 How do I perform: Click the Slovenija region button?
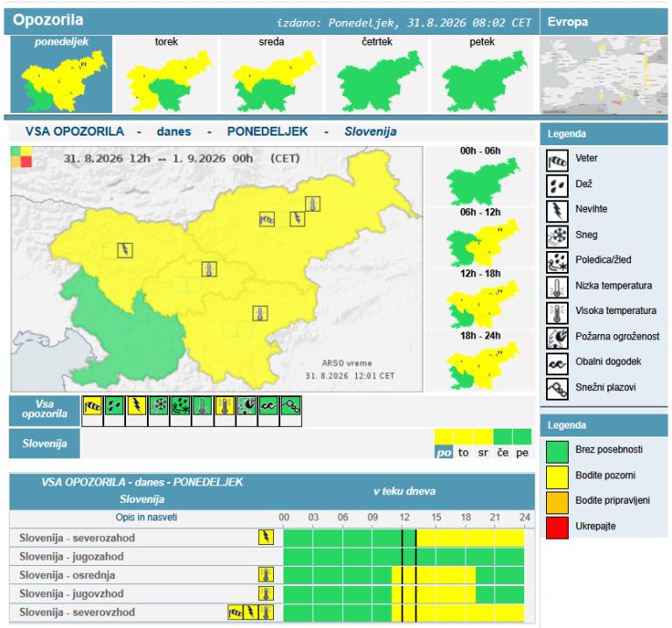(x=45, y=443)
